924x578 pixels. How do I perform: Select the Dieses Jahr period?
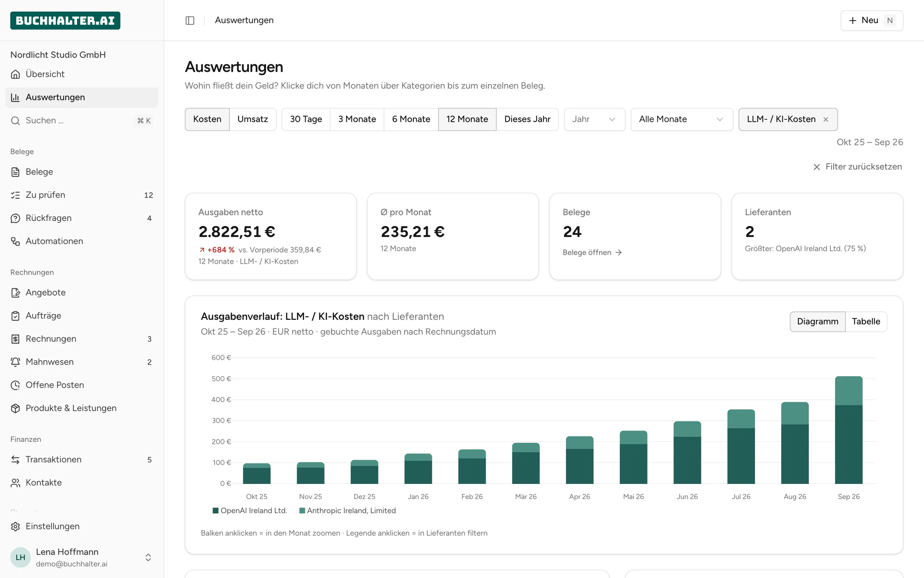[527, 119]
